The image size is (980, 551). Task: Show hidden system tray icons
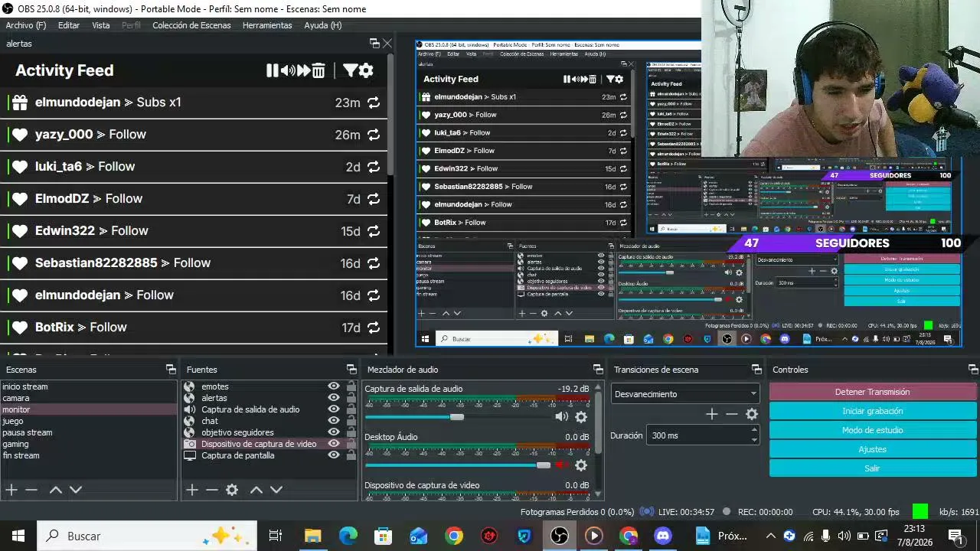[x=771, y=536]
